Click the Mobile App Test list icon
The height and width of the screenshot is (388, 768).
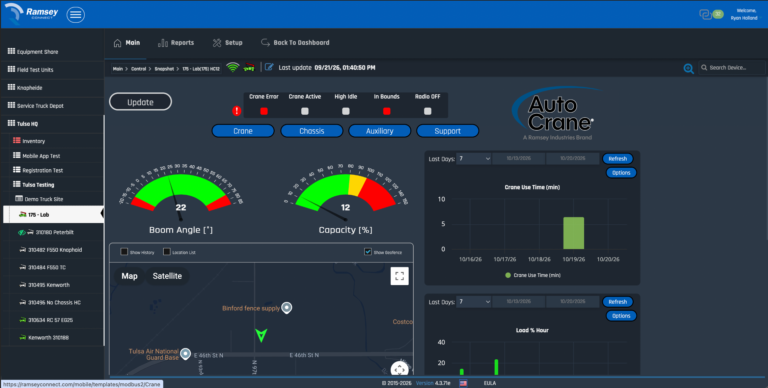(x=17, y=155)
